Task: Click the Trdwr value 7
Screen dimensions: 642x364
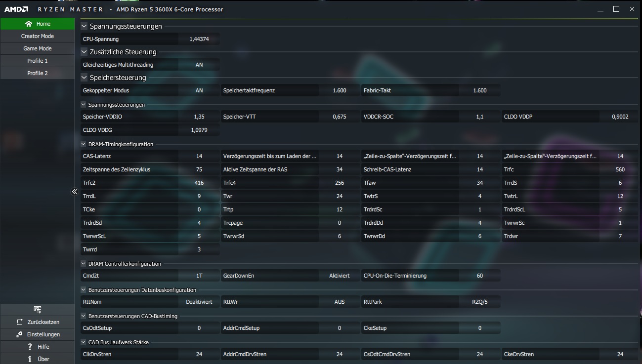Action: pyautogui.click(x=620, y=236)
